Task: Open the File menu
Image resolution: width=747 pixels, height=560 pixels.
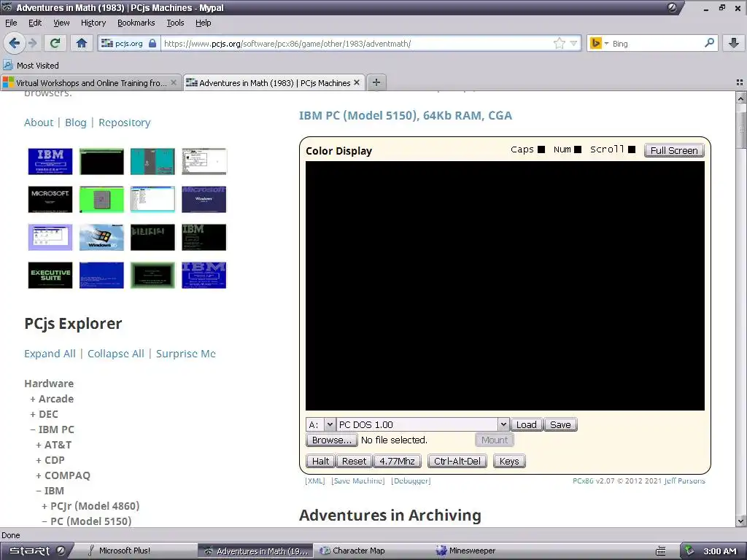Action: [x=11, y=23]
